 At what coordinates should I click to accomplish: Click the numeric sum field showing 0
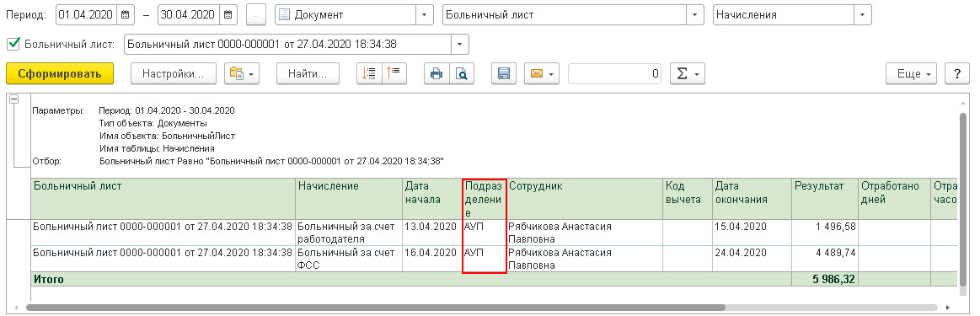pyautogui.click(x=614, y=73)
